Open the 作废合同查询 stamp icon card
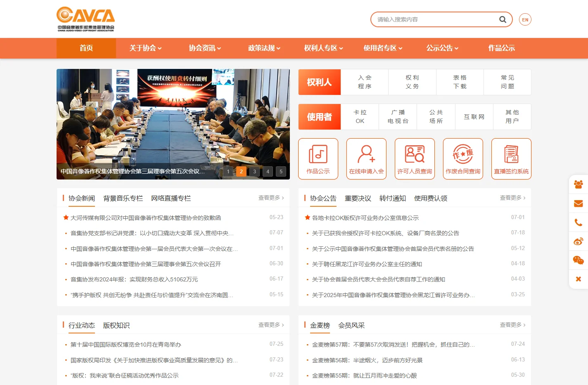 click(463, 159)
